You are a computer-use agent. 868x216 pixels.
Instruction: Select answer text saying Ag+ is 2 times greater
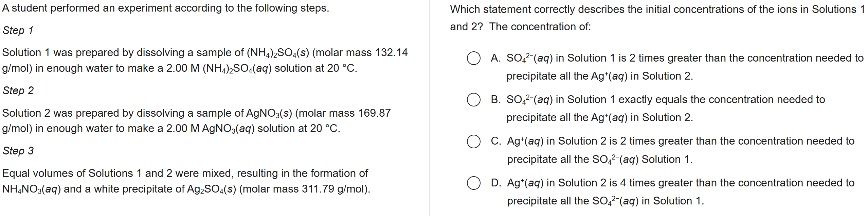pos(681,150)
